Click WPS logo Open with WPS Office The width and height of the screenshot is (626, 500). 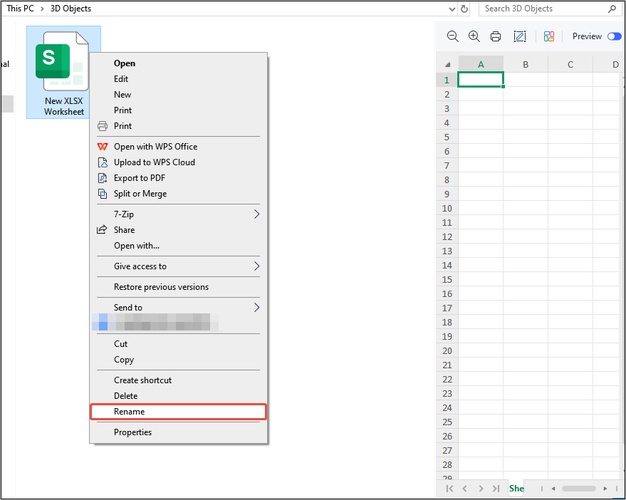[x=103, y=147]
